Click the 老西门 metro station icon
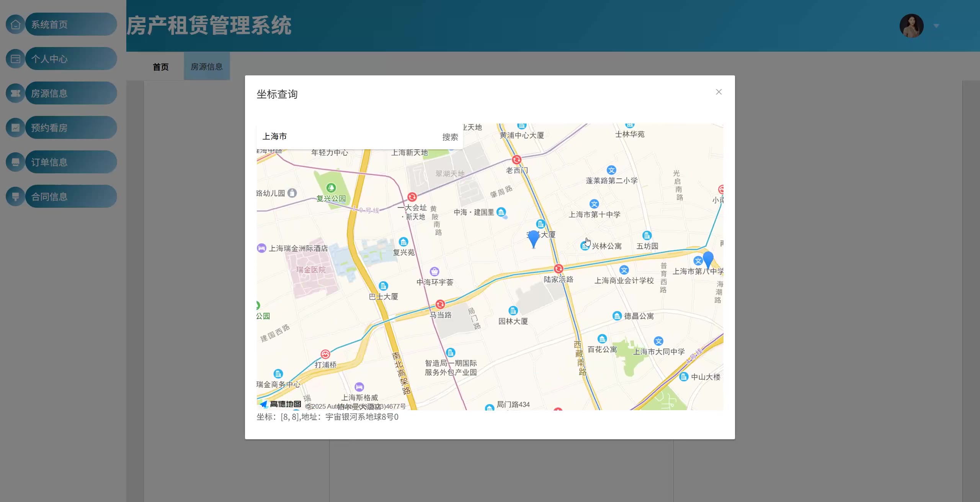The height and width of the screenshot is (502, 980). click(516, 160)
